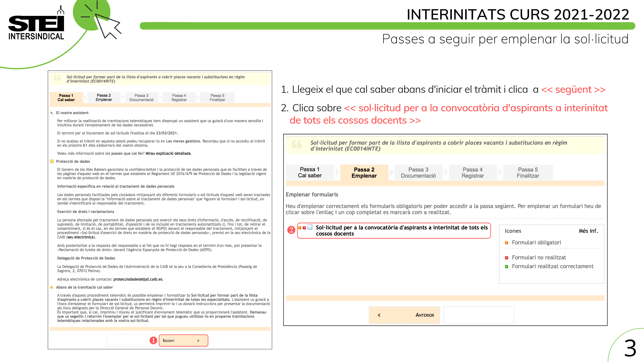
Task: Select Passa 3 Documentació tab in right screenshot
Action: coord(418,173)
